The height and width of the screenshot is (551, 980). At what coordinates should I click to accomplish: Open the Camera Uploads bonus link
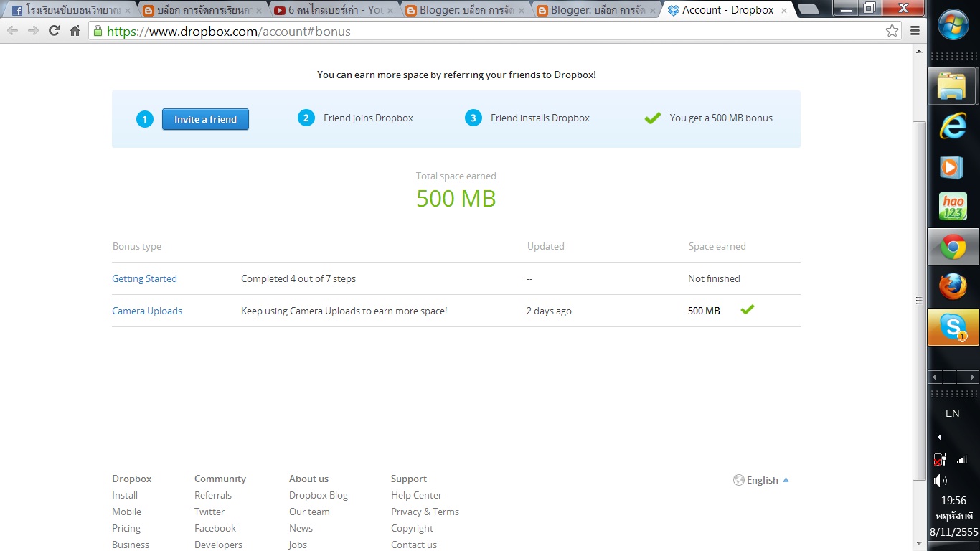coord(147,311)
